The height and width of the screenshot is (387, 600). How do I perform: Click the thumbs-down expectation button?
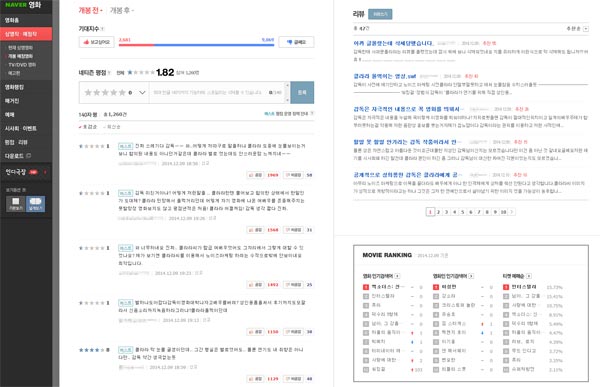coord(297,42)
